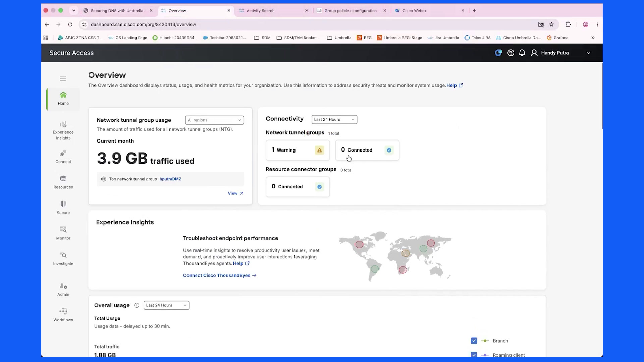Reload the page

point(70,24)
